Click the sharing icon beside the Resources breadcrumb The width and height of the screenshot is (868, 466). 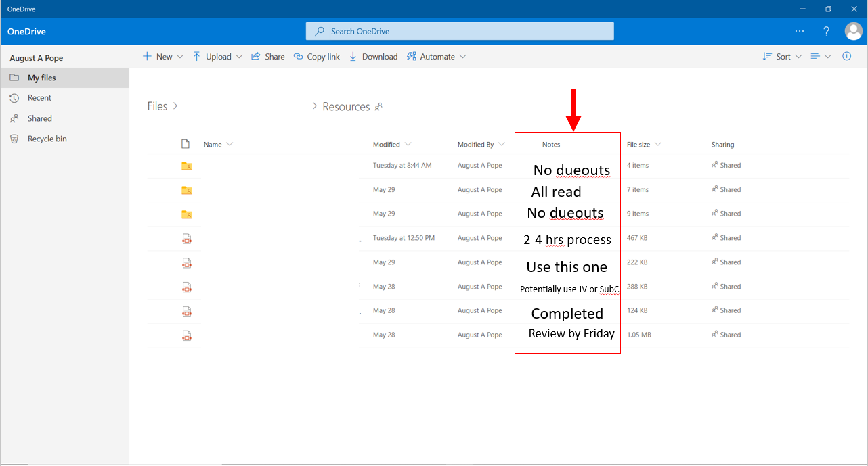378,106
